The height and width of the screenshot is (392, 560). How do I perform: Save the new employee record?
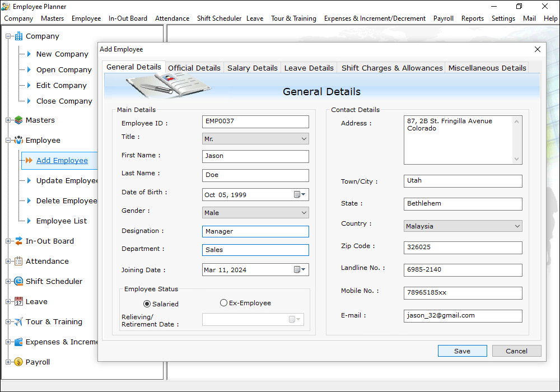[x=462, y=351]
